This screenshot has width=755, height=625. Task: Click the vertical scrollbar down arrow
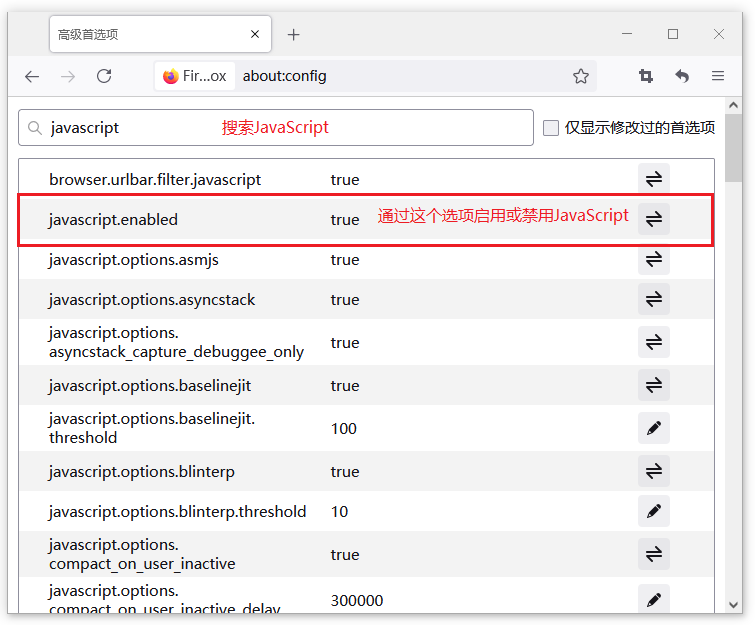(734, 605)
